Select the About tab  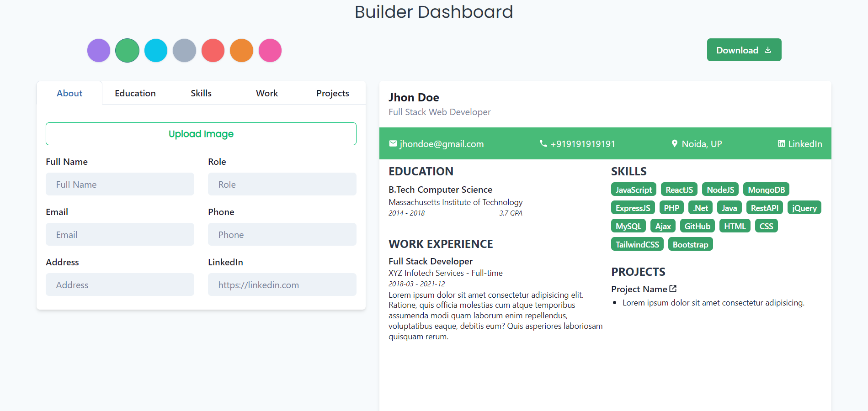tap(69, 93)
